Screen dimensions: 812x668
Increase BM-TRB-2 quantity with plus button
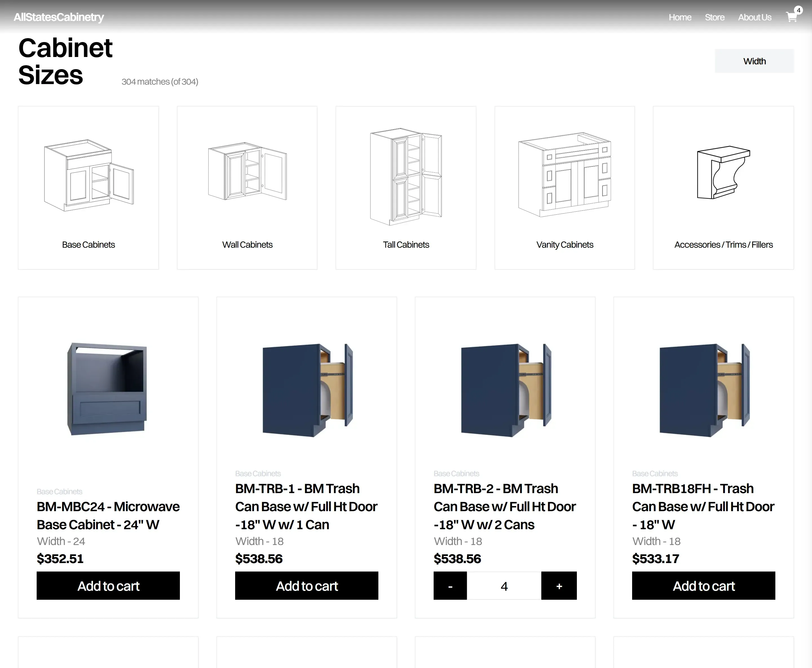(559, 586)
